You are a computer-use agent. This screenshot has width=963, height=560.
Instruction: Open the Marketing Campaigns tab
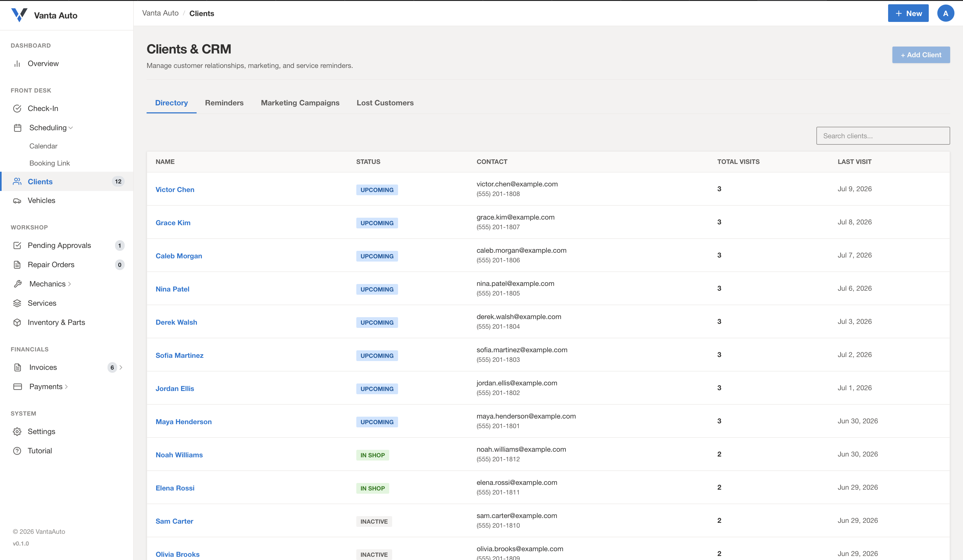click(300, 103)
